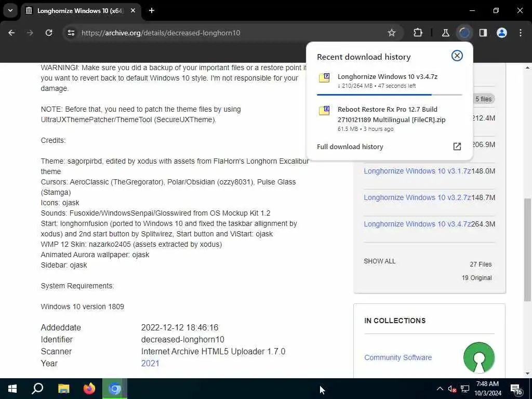The height and width of the screenshot is (399, 532).
Task: Open the Extensions puzzle icon
Action: click(x=418, y=33)
